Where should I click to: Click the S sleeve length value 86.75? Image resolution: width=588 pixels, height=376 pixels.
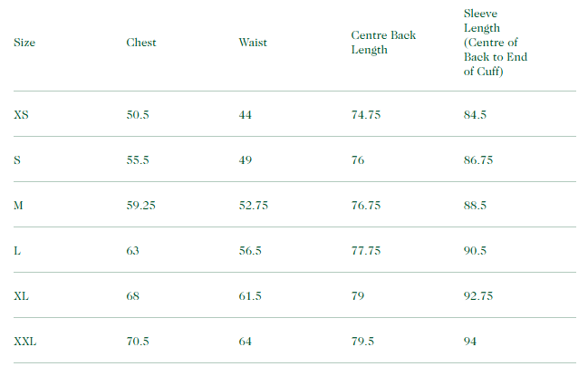[x=478, y=160]
